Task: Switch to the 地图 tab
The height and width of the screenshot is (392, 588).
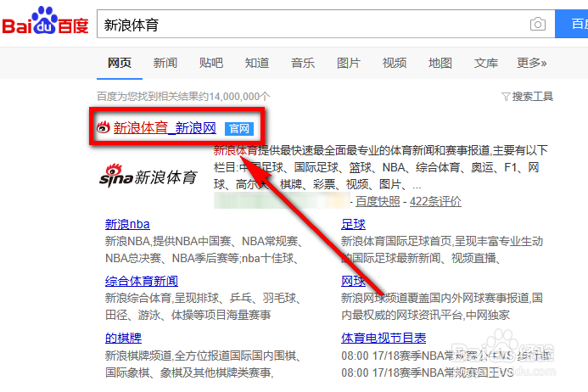Action: (x=440, y=63)
